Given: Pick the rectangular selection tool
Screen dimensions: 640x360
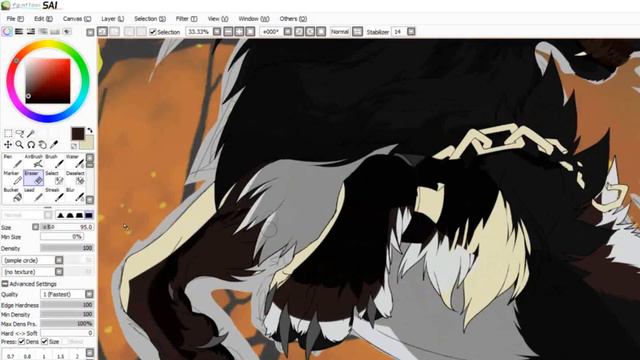Looking at the screenshot, I should coord(8,133).
